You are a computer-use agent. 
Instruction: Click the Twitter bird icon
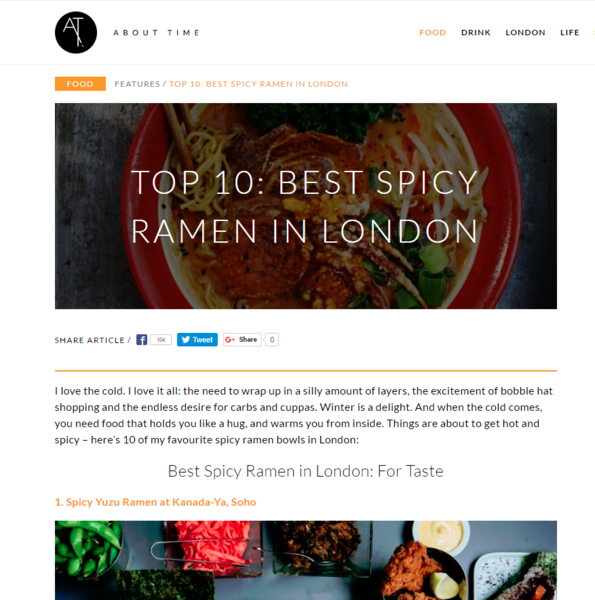click(186, 340)
